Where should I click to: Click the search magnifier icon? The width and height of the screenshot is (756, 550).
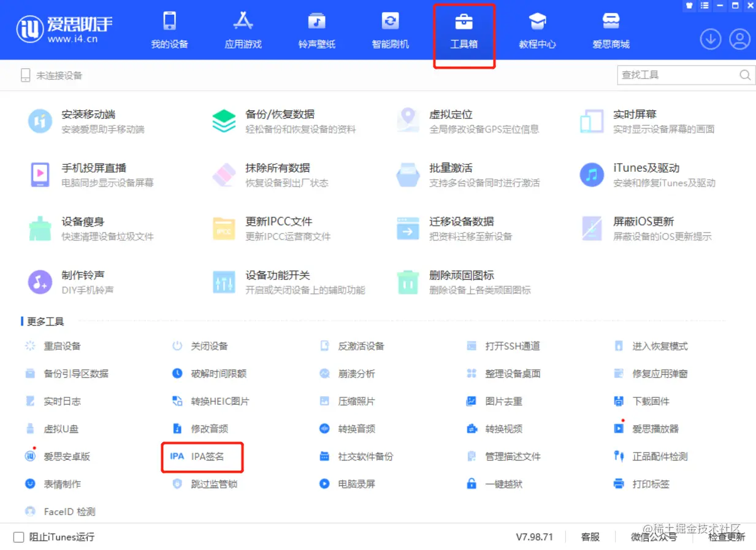pos(745,75)
